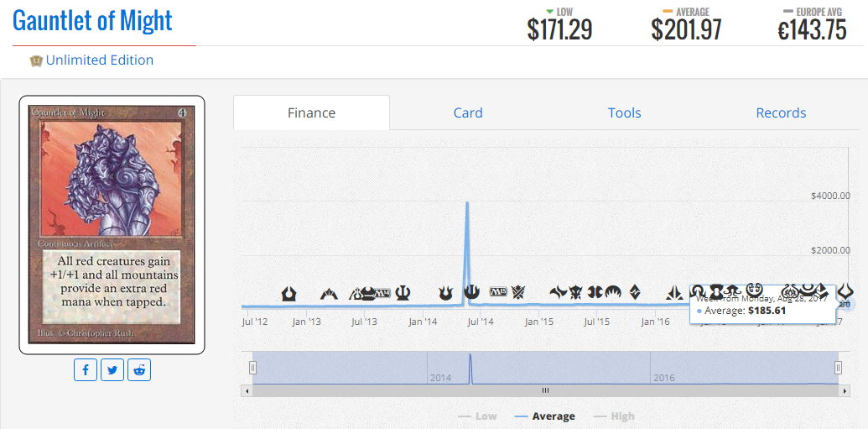Click the navigator scrollbar left arrow
868x429 pixels.
pos(247,390)
